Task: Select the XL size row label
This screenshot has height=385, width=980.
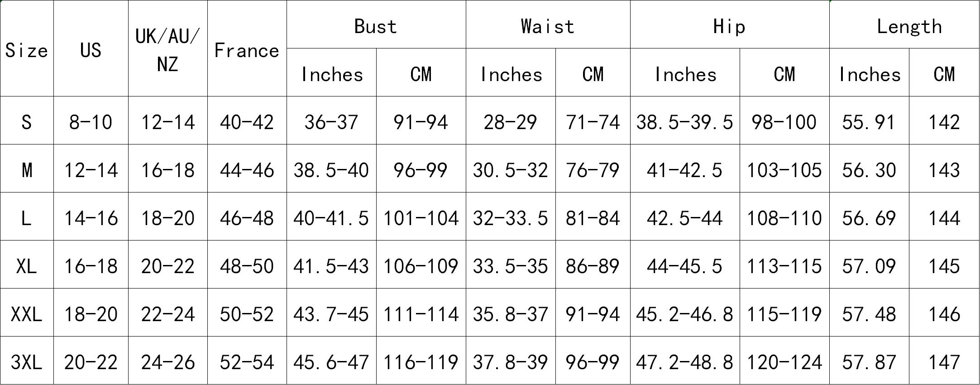Action: [27, 265]
